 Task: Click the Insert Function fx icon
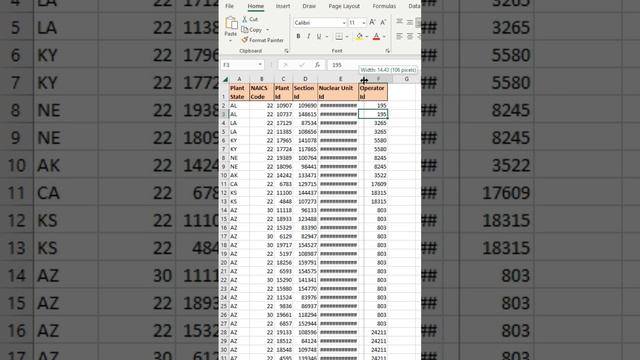[317, 65]
